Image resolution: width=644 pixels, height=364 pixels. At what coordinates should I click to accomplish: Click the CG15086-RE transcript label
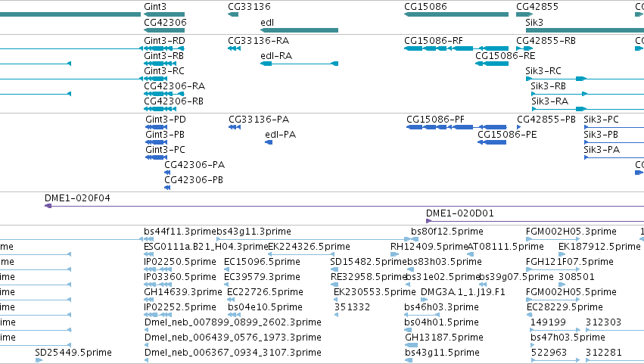click(x=506, y=56)
